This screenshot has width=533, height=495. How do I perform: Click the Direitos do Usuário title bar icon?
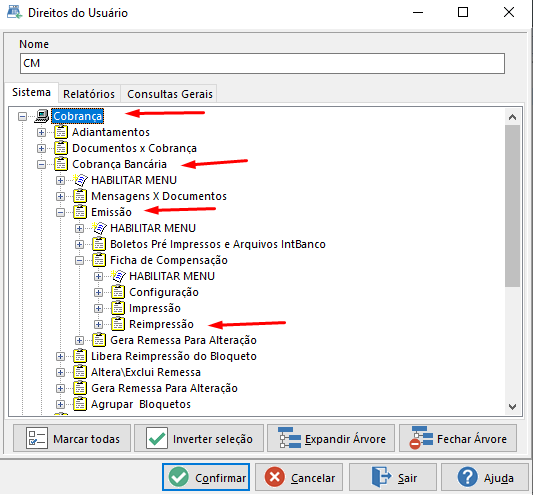[14, 13]
